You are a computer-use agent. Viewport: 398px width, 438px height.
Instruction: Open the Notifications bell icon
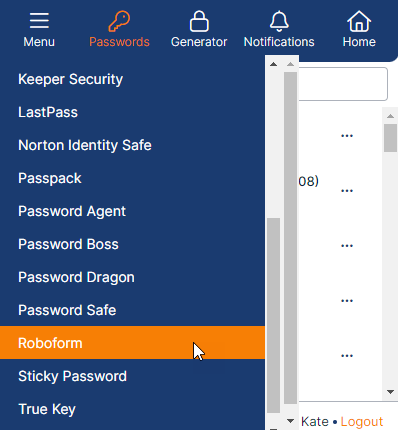tap(279, 21)
